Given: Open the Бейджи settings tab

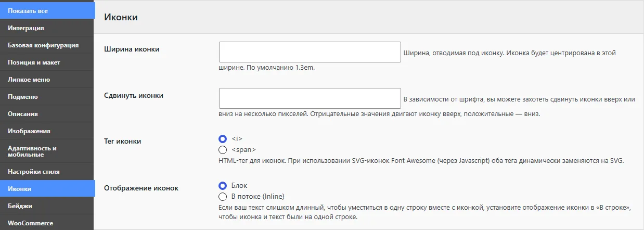Looking at the screenshot, I should [47, 206].
